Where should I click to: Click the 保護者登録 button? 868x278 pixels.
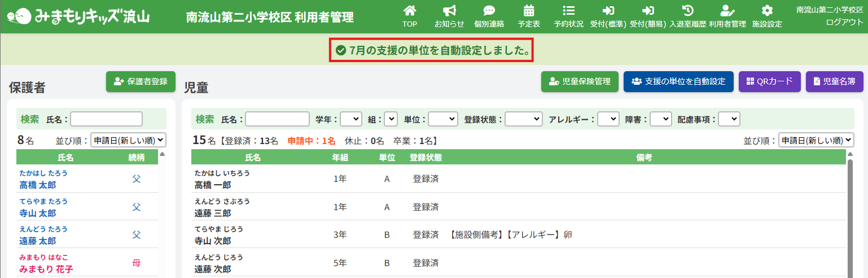141,81
